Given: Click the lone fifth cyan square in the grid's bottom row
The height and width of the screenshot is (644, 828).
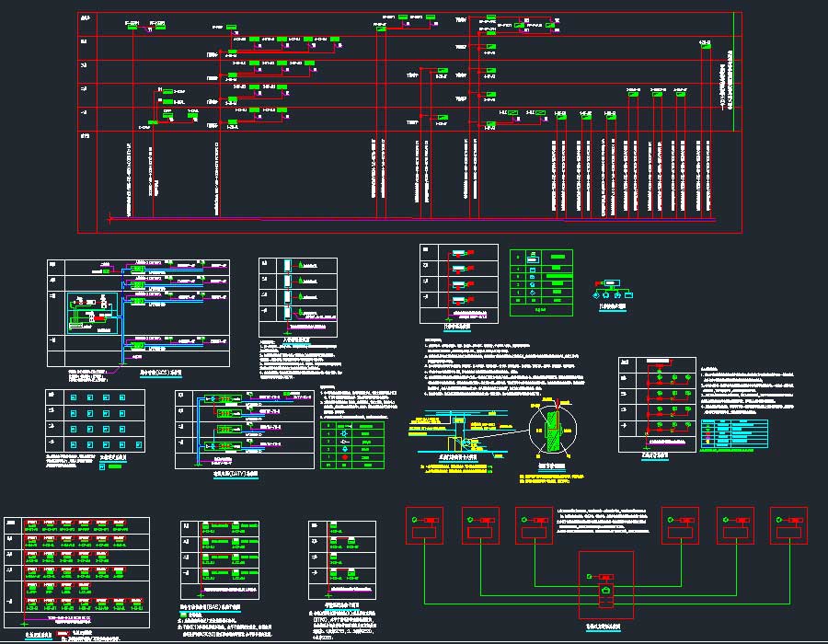Looking at the screenshot, I should (x=139, y=445).
